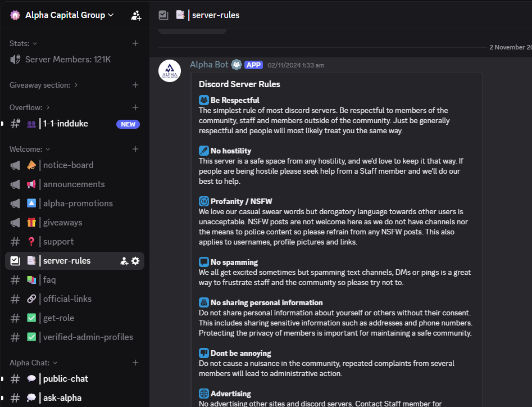
Task: Open the notice-board channel
Action: (x=75, y=165)
